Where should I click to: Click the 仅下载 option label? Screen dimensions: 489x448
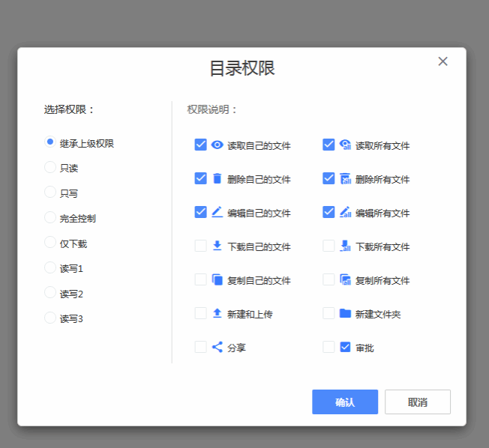tap(73, 243)
